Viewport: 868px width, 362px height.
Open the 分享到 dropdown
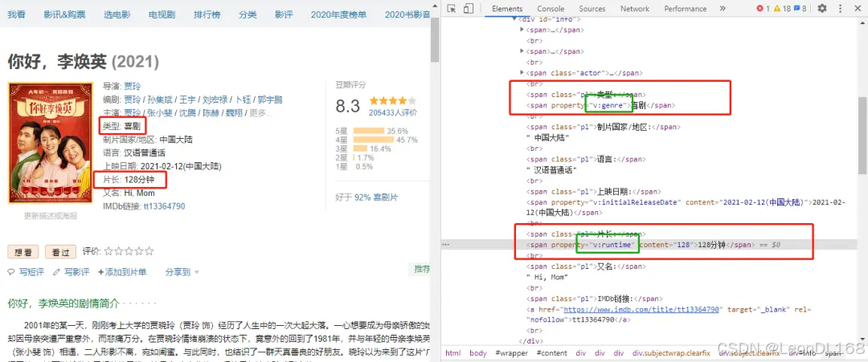pos(182,272)
